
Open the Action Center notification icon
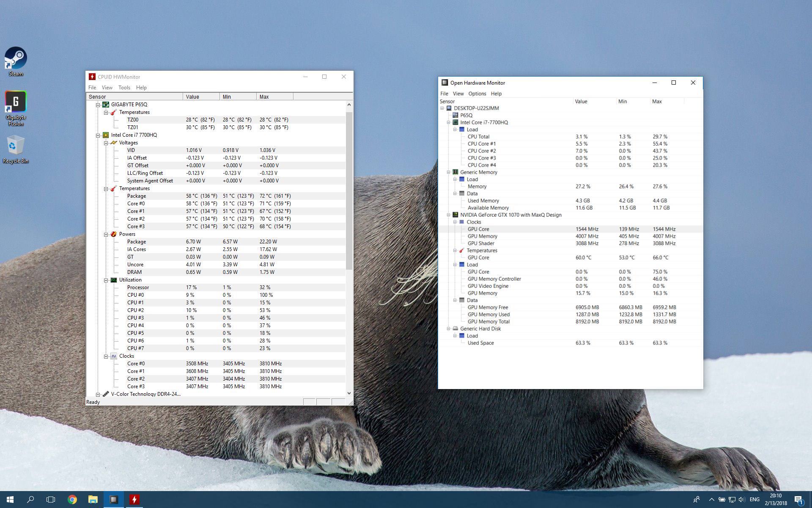tap(798, 500)
